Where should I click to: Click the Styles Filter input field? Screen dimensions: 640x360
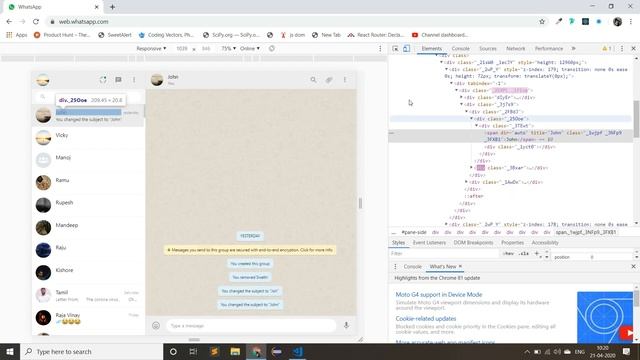click(444, 253)
